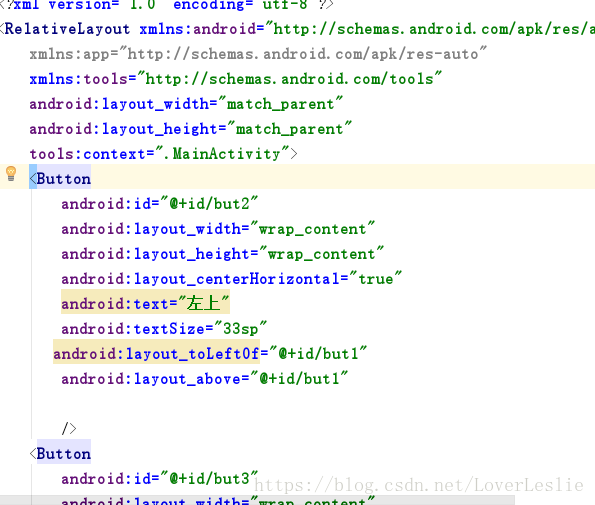This screenshot has width=595, height=505.
Task: Click RelativeLayout's layout_height match_parent line
Action: pos(190,129)
